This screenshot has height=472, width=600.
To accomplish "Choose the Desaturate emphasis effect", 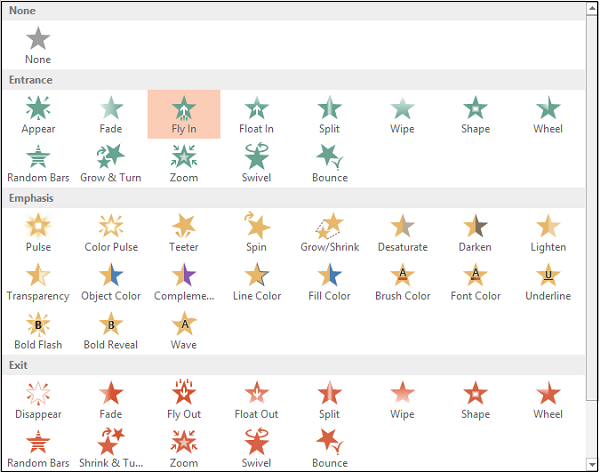I will coord(403,233).
